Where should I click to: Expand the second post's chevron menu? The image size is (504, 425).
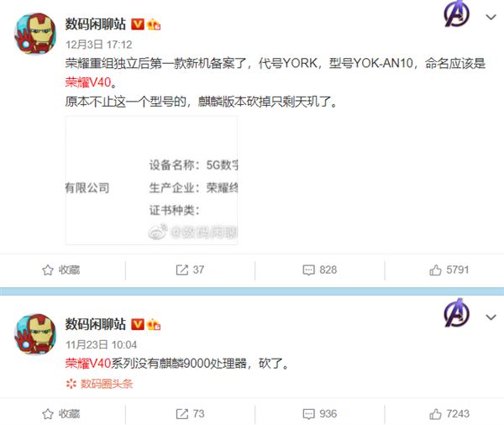(491, 317)
